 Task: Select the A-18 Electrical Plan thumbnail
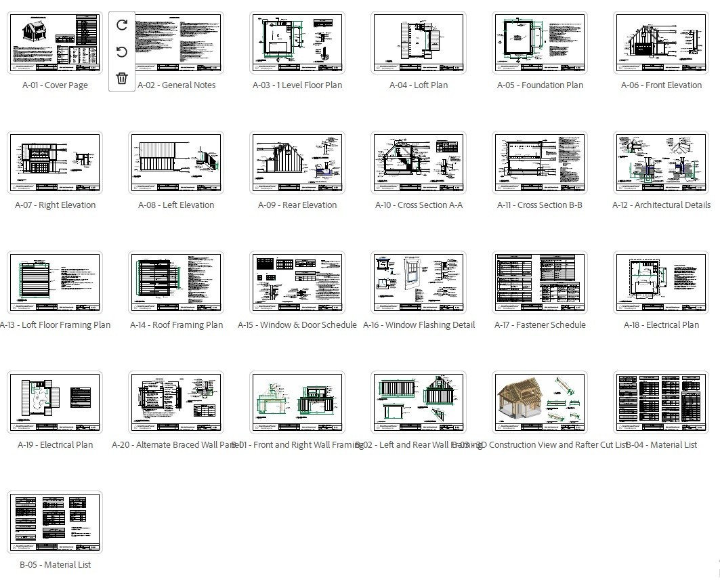point(661,282)
